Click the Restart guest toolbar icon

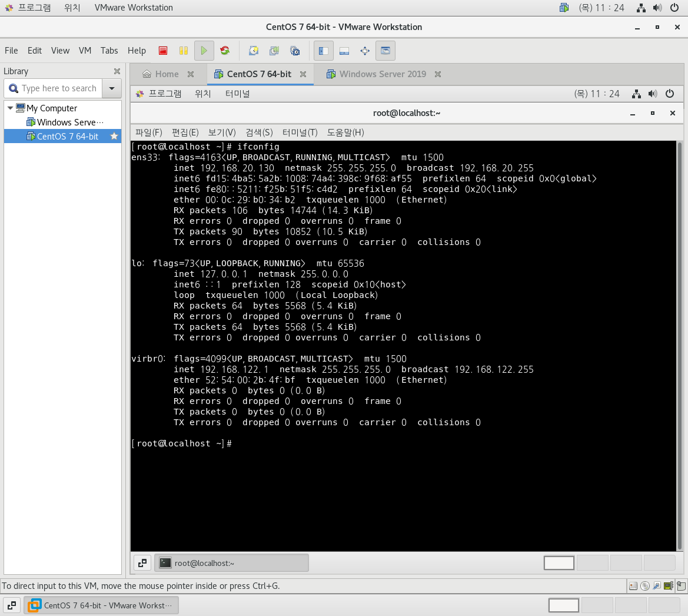(225, 51)
